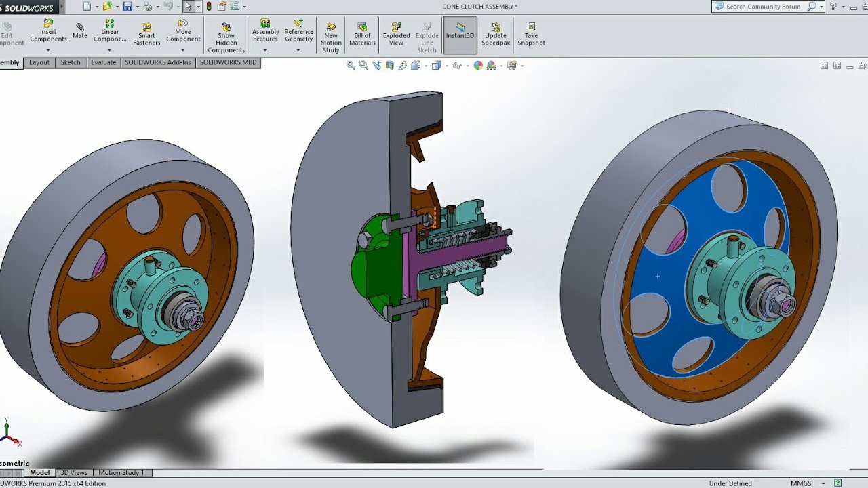Expand the Display Style dropdown arrow
This screenshot has width=868, height=488.
[x=447, y=66]
